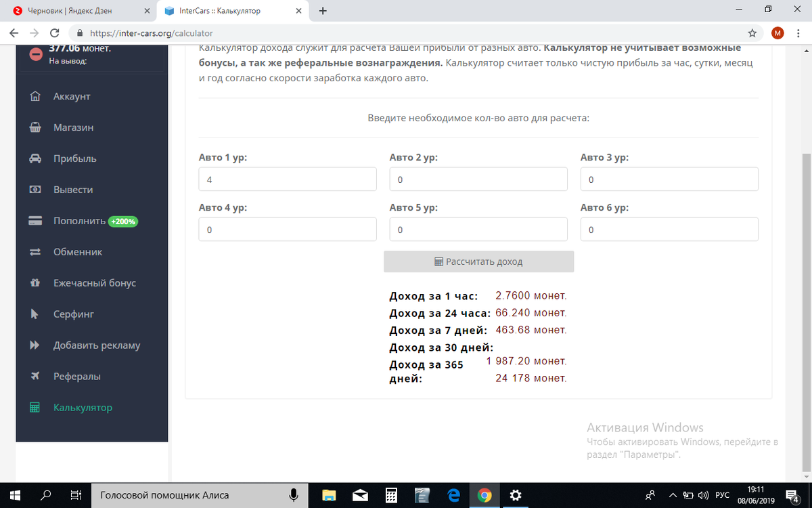Image resolution: width=812 pixels, height=508 pixels.
Task: Click the handshake icon beside Рефералы
Action: 35,376
